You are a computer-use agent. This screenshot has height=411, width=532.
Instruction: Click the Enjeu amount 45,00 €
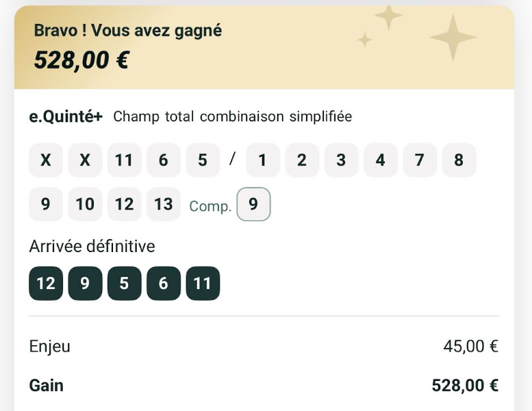(470, 347)
